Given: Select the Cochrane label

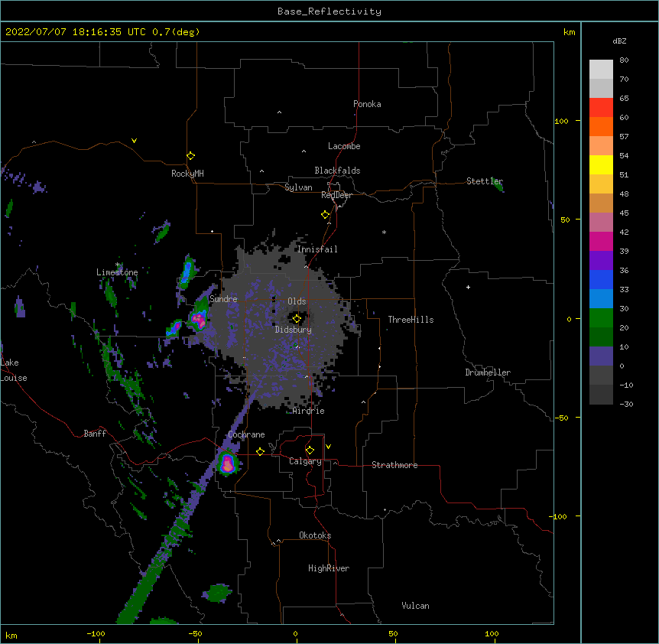Looking at the screenshot, I should tap(246, 434).
